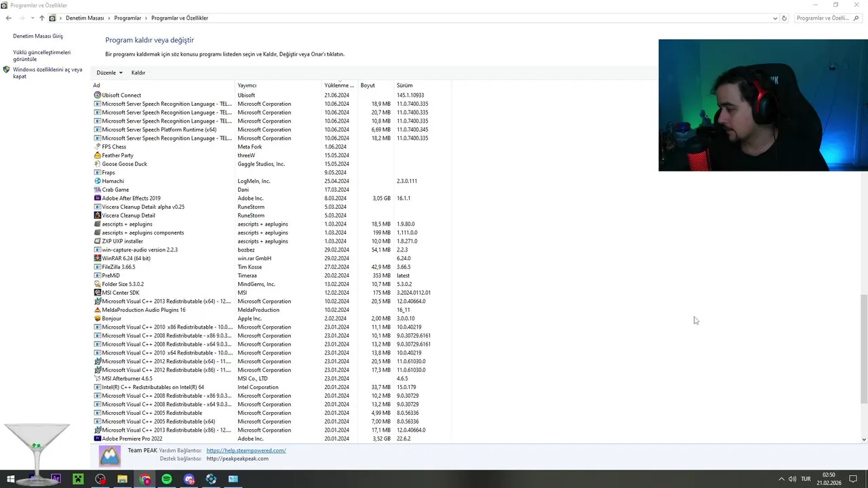Select the MeldaProduction Audio Plugins icon
The width and height of the screenshot is (868, 488).
point(97,310)
